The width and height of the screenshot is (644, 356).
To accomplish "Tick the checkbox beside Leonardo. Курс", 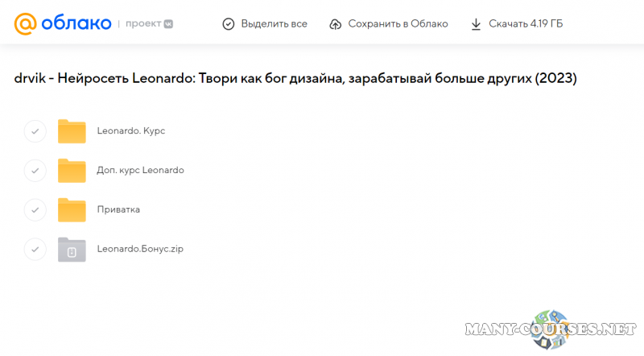I will point(35,130).
